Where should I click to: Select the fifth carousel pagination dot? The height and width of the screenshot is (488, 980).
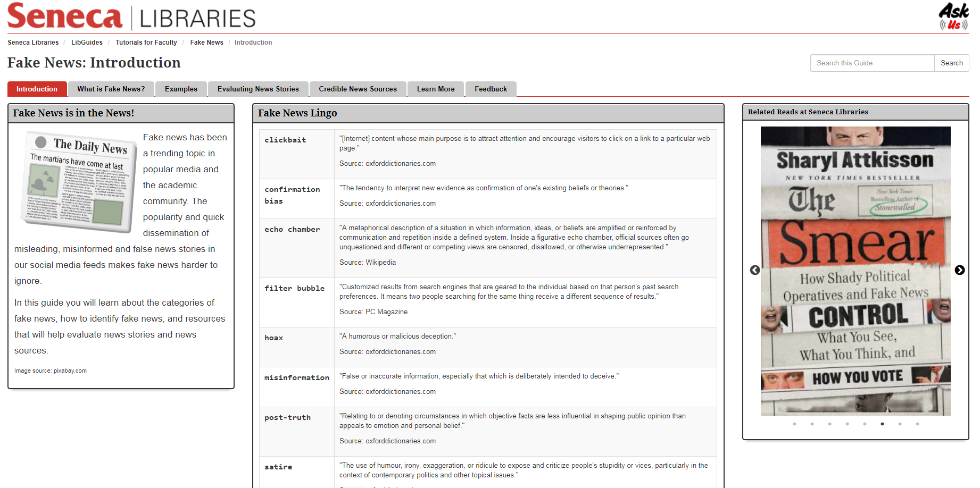[865, 424]
